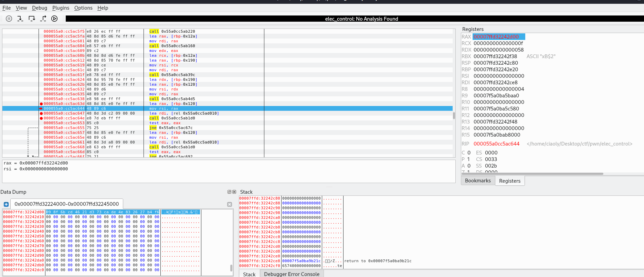Select Data Dump row address 00007ffd:32242d10
644x277 pixels.
[24, 217]
